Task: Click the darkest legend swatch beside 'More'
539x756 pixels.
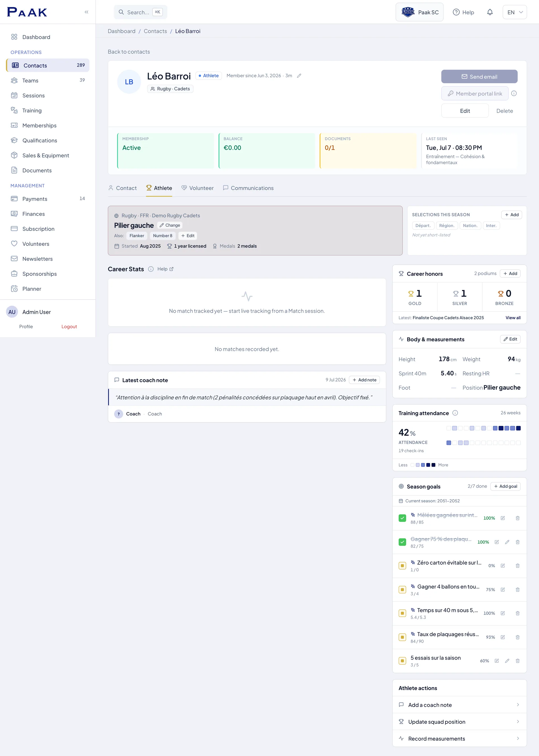Action: [433, 465]
